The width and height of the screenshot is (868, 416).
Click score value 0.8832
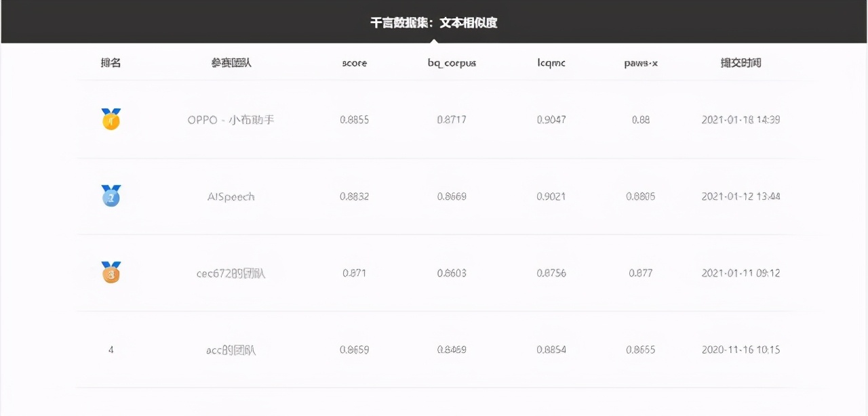354,196
